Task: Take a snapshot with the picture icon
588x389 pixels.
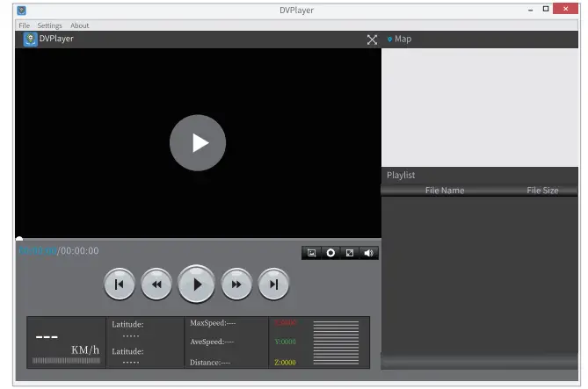Action: pyautogui.click(x=312, y=253)
